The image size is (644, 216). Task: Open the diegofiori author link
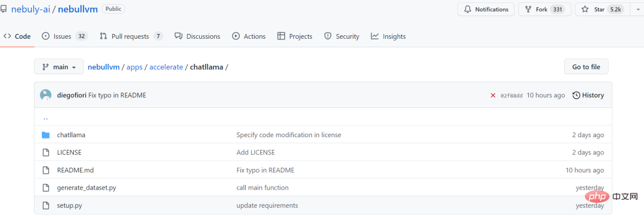tap(72, 95)
